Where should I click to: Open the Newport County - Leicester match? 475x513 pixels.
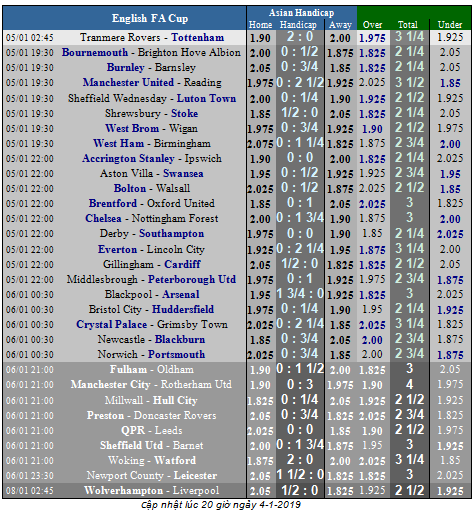(x=152, y=475)
